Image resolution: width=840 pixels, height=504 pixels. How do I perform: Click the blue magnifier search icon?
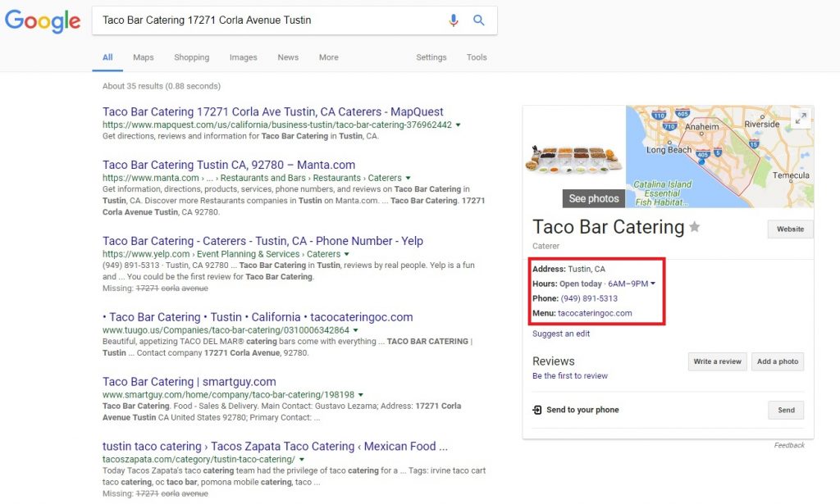coord(479,20)
